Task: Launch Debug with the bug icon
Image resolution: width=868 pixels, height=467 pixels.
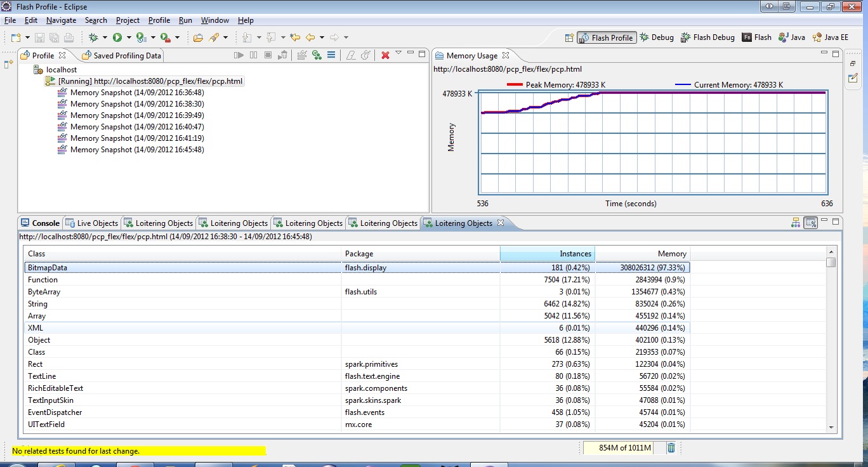Action: [x=94, y=37]
